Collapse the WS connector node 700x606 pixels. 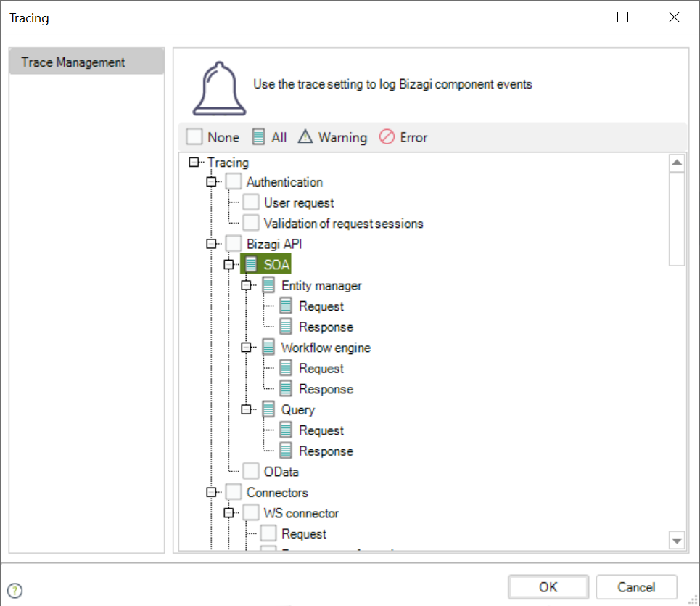pyautogui.click(x=228, y=512)
